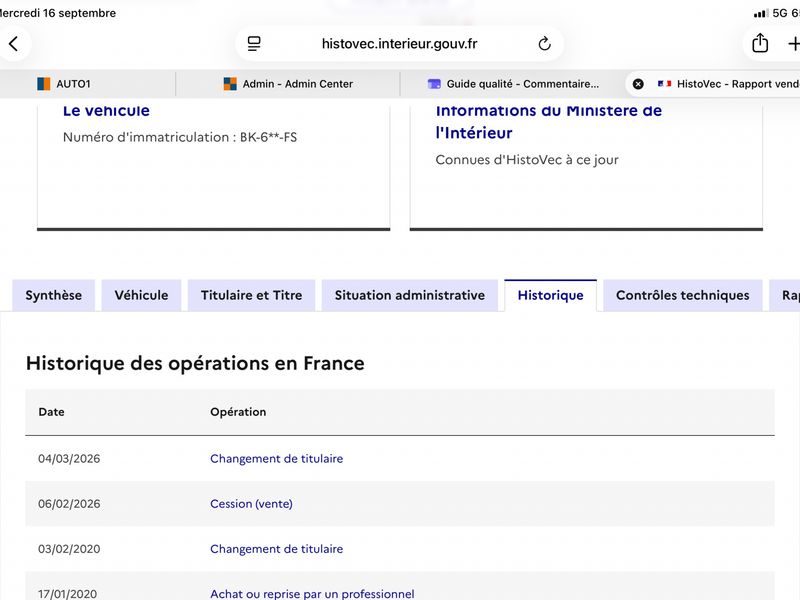Click the AUTO1 tab favicon
Viewport: 800px width, 600px height.
pos(43,84)
